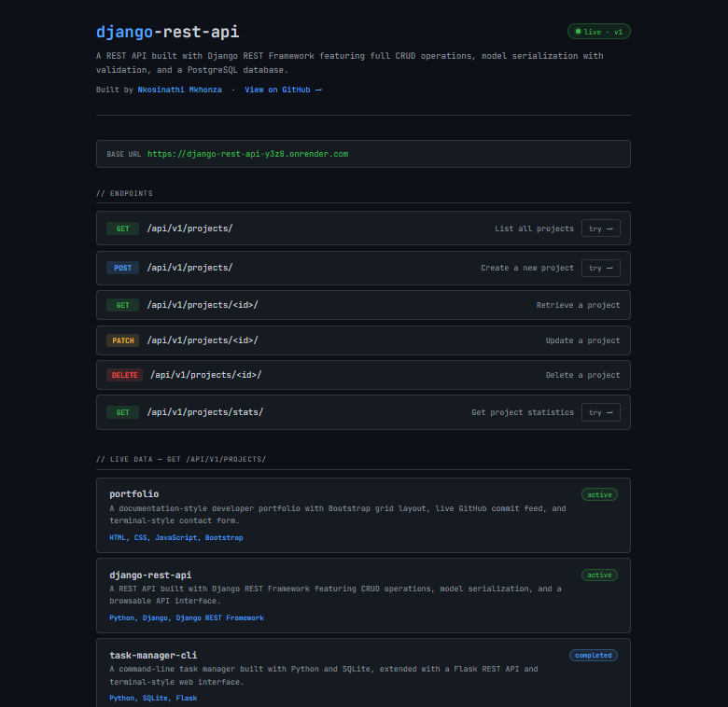Click the completed badge on task-manager-cli card

[x=594, y=655]
